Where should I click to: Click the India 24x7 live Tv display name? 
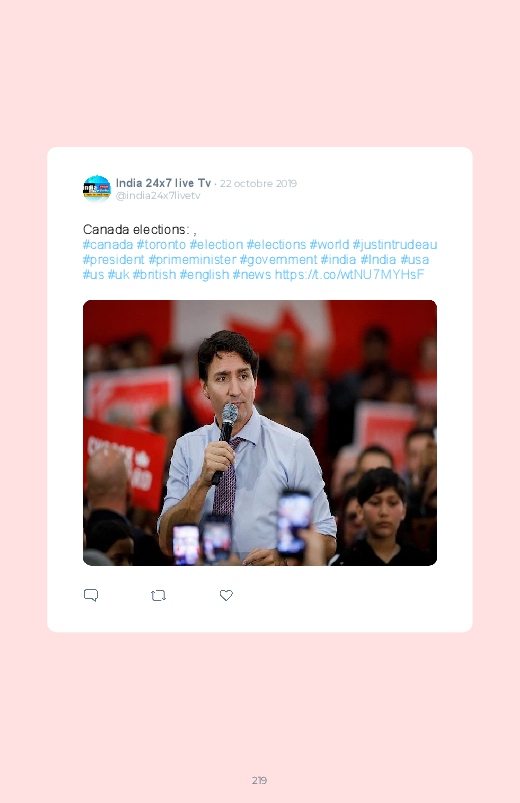[x=163, y=183]
